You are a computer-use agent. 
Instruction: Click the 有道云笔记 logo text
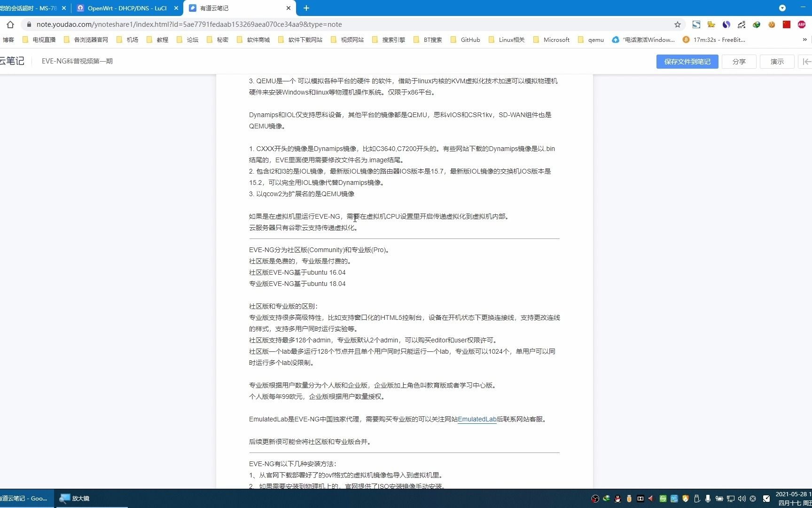point(12,61)
